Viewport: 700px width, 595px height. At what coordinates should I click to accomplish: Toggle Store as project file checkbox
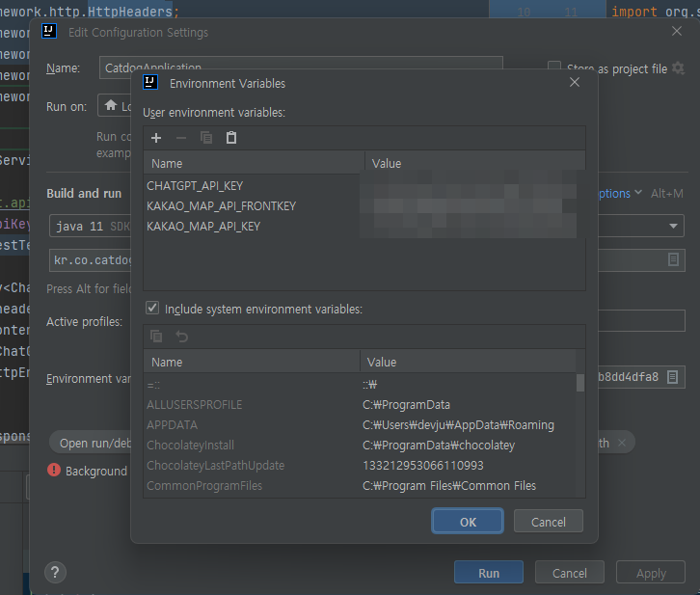tap(554, 66)
